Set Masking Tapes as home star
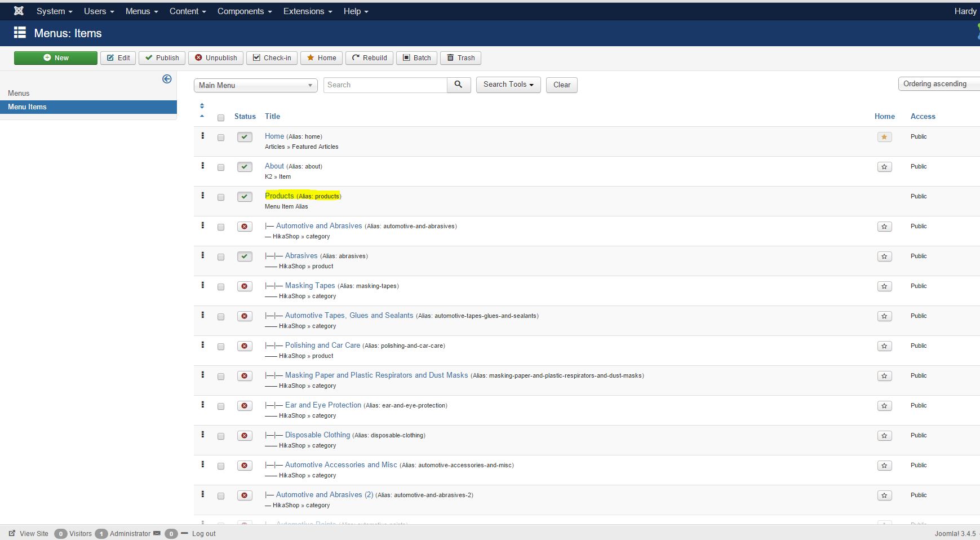The width and height of the screenshot is (980, 540). (884, 286)
